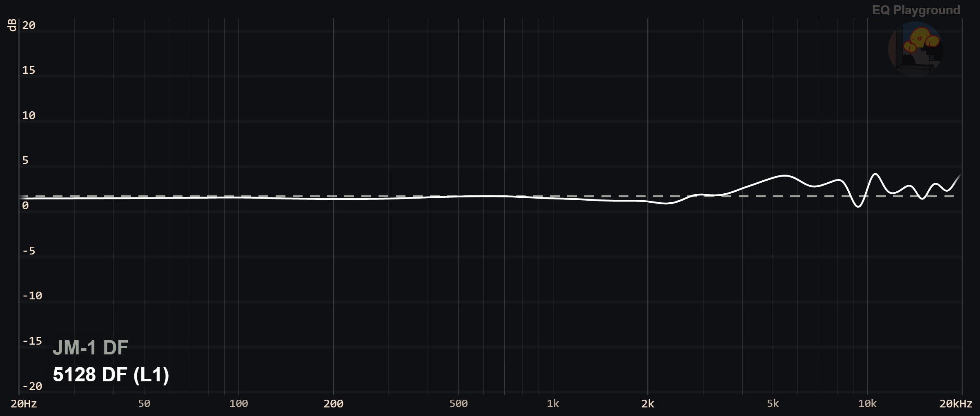Viewport: 980px width, 416px height.
Task: Click the 10 dB axis value
Action: (x=29, y=115)
